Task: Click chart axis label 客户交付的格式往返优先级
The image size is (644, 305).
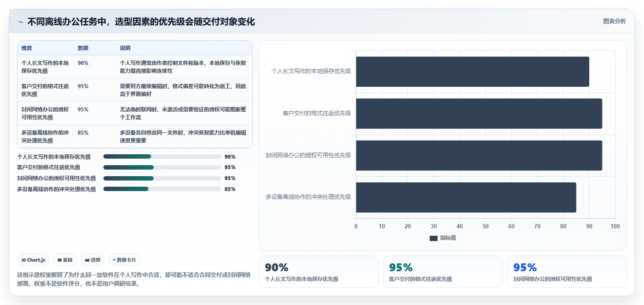Action: 317,113
